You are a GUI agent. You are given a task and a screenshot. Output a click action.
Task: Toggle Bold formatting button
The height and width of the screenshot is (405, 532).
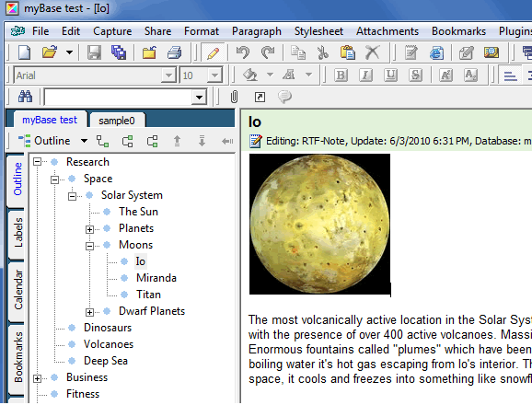(x=341, y=75)
